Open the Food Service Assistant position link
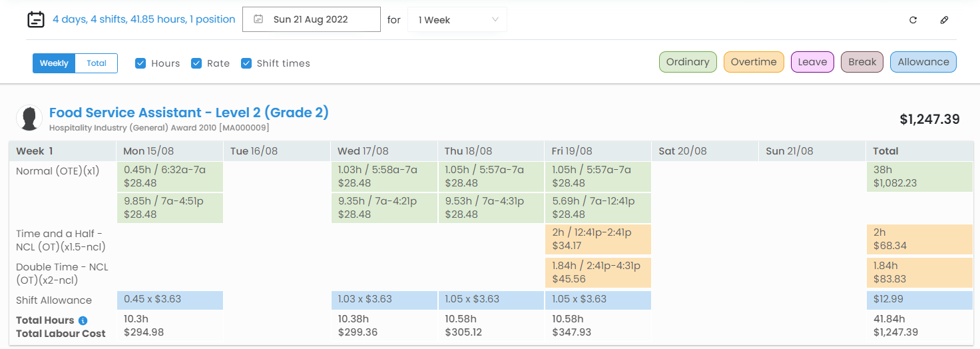This screenshot has height=349, width=980. coord(189,113)
